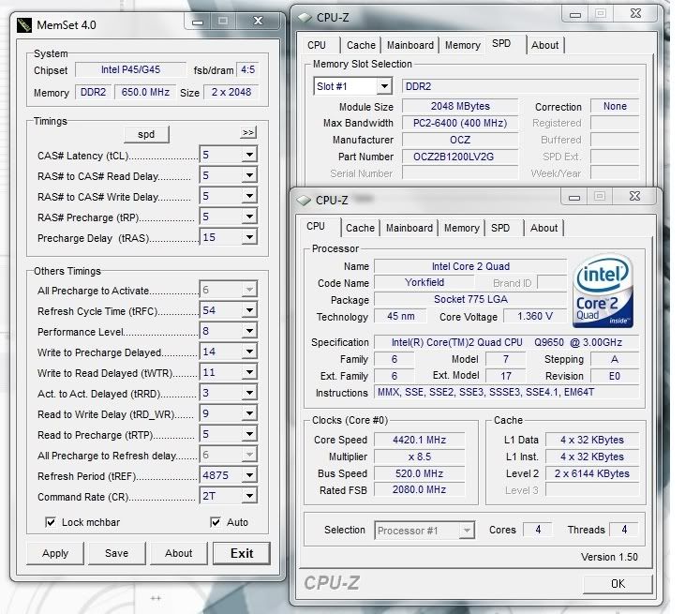Select the CPU tab in back SPD CPU-Z window

pos(317,46)
